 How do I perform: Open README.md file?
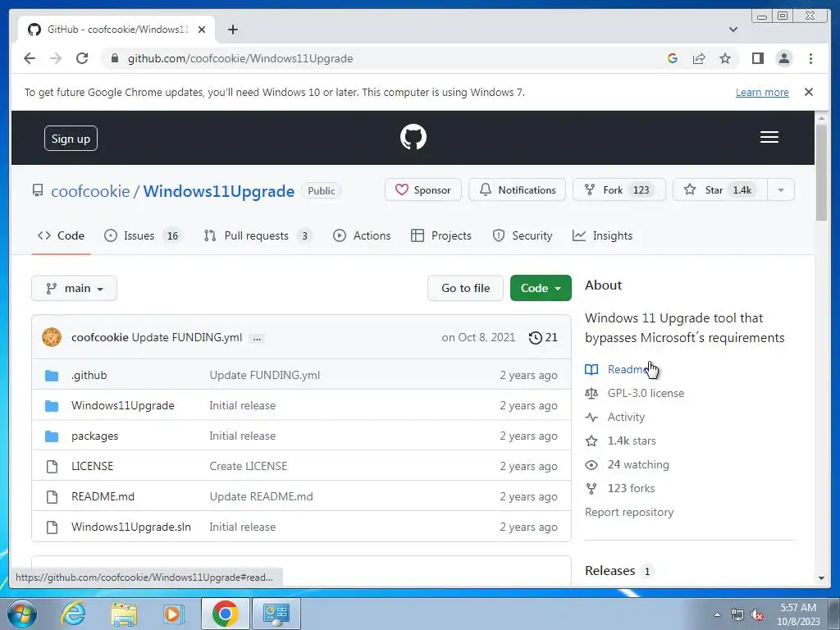(103, 496)
